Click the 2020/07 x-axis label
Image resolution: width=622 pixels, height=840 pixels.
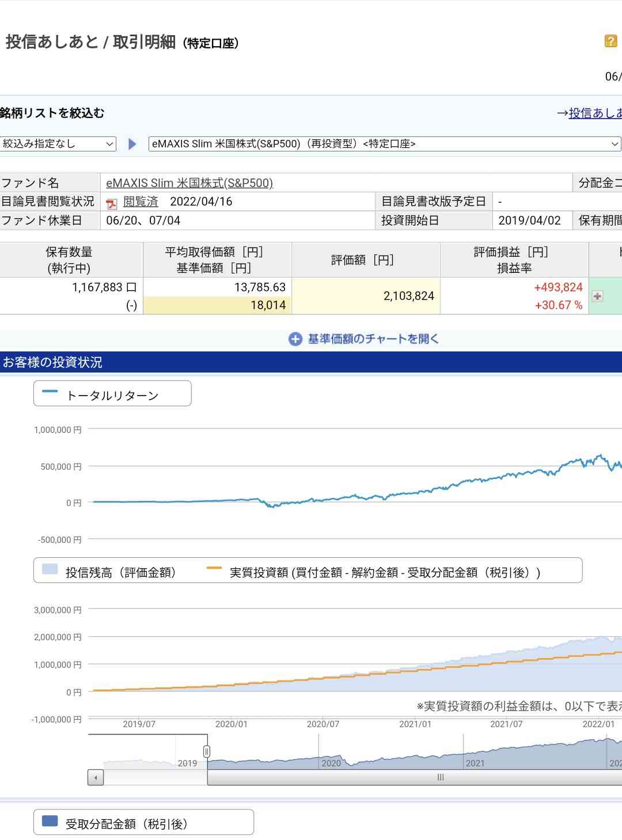point(323,724)
